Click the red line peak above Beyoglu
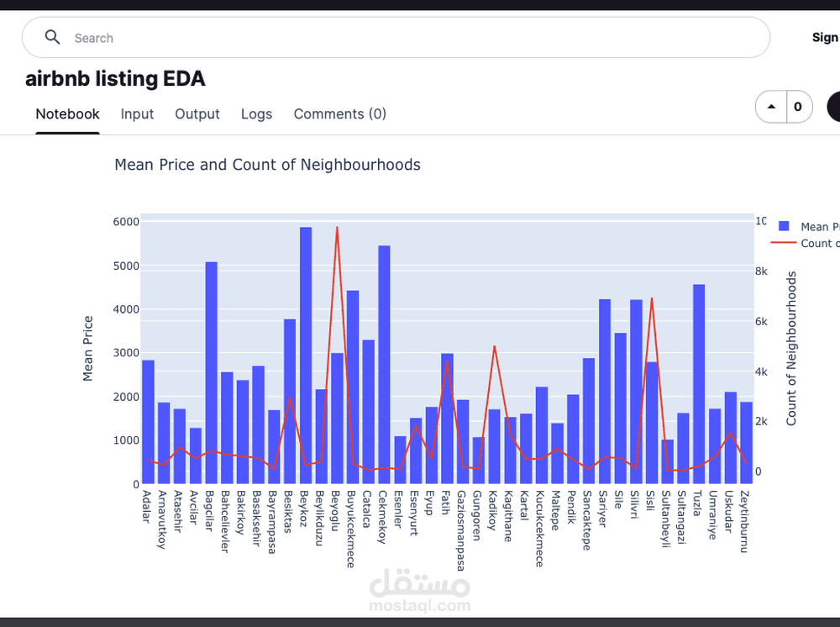840x627 pixels. [x=337, y=227]
